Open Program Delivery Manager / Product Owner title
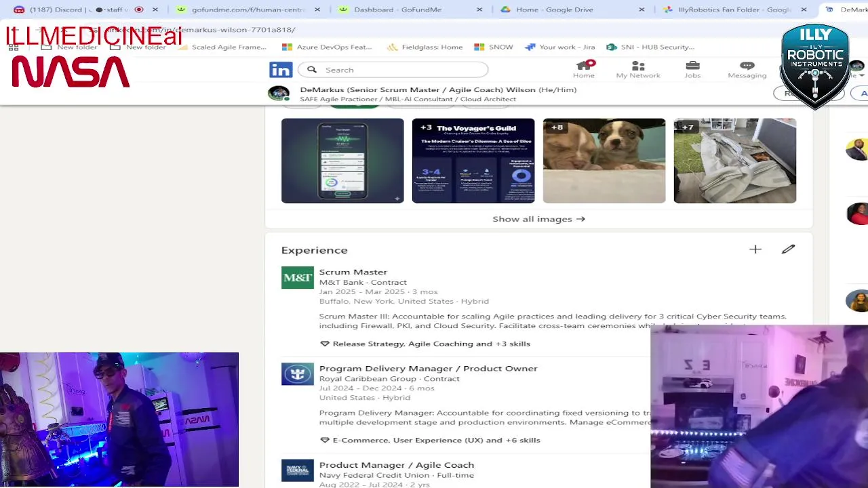 [429, 368]
